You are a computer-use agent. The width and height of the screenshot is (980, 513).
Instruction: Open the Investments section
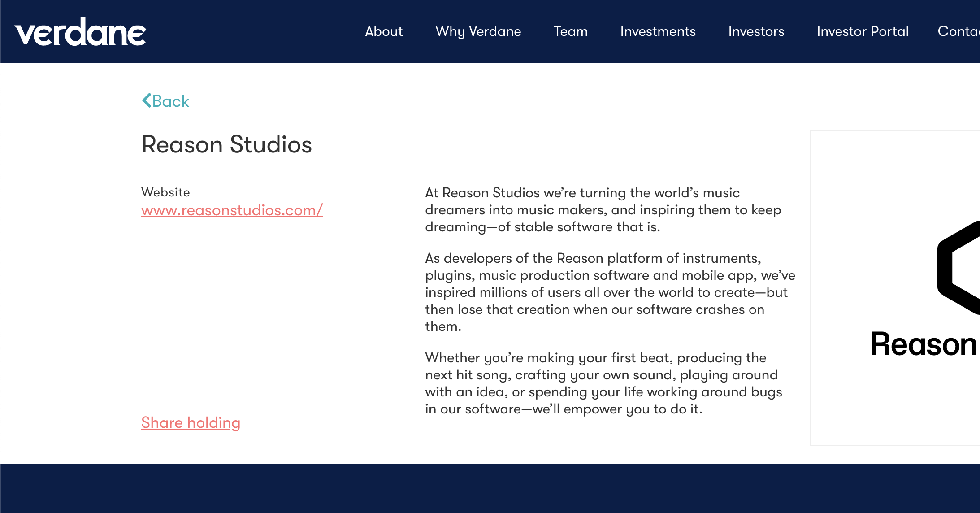[x=658, y=31]
